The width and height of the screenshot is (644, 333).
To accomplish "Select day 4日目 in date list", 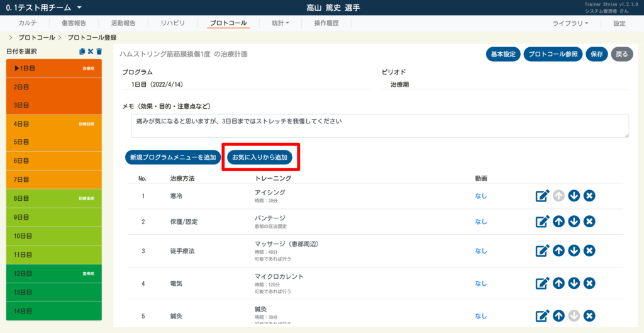I will point(54,123).
